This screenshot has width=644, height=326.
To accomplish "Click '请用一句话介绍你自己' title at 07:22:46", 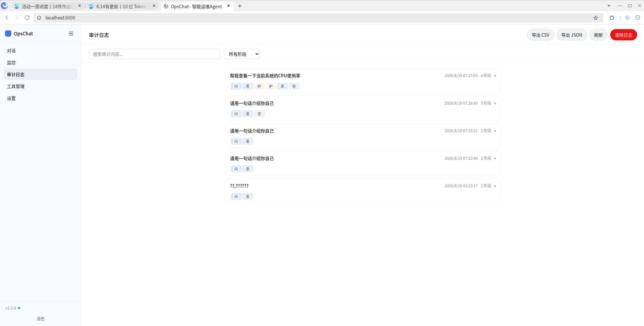I will coord(252,158).
